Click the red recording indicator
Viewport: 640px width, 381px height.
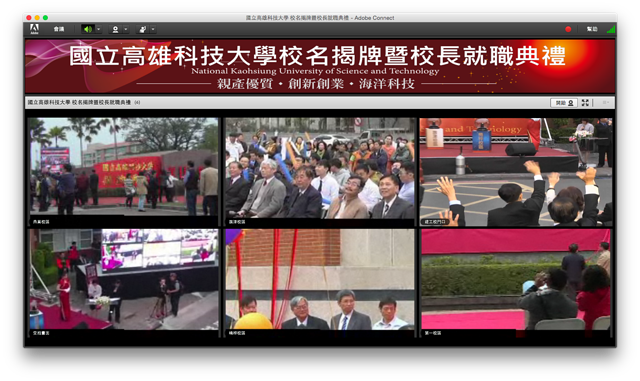[568, 29]
